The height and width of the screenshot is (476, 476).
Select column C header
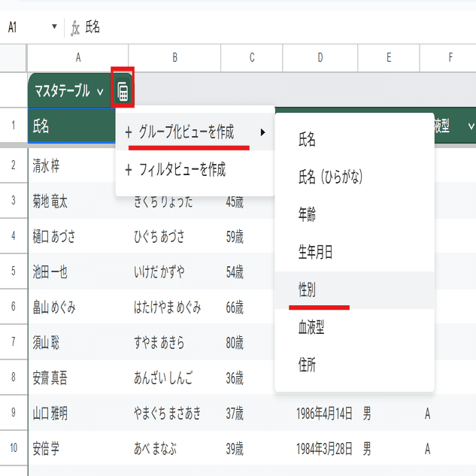(x=252, y=58)
